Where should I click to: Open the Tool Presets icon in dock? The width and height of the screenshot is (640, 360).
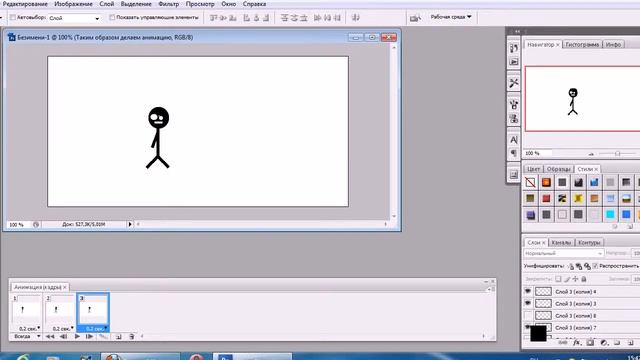(x=513, y=83)
